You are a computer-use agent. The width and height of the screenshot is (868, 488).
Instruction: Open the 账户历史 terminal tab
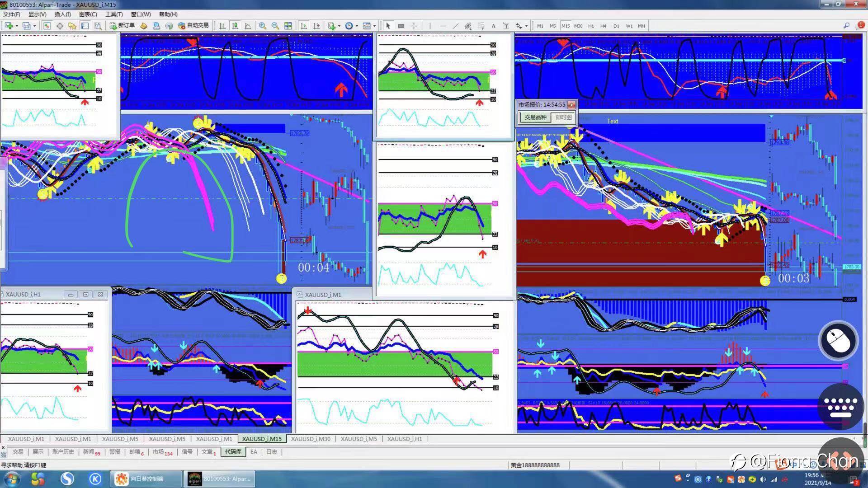click(63, 452)
